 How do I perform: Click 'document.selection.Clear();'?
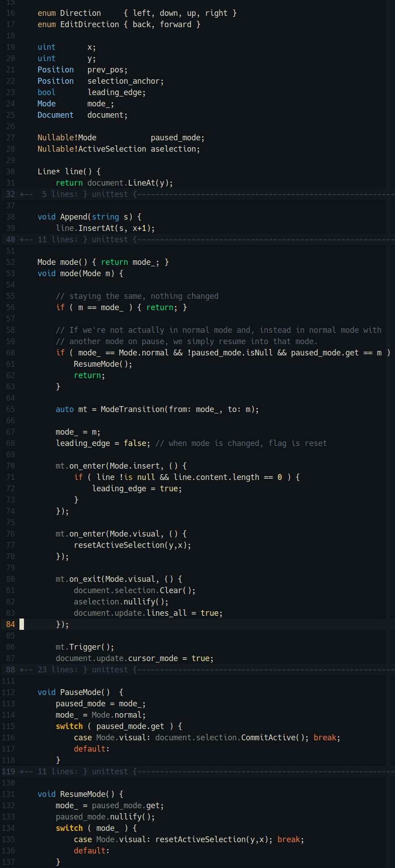[135, 590]
